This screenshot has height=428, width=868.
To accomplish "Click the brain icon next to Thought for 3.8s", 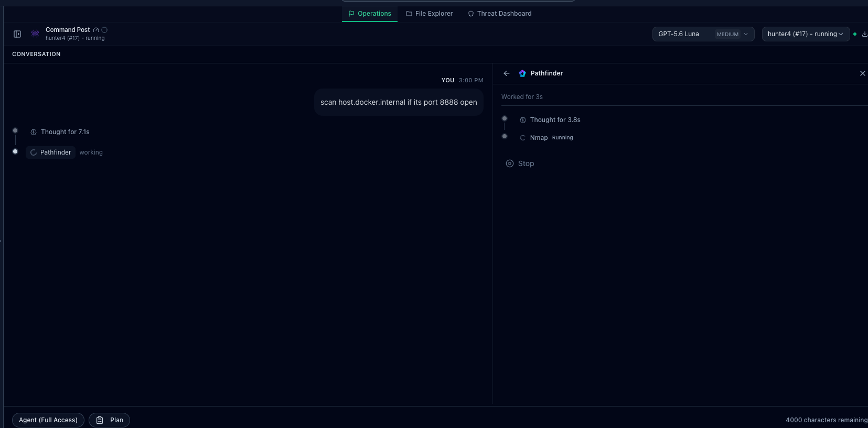I will click(x=523, y=120).
